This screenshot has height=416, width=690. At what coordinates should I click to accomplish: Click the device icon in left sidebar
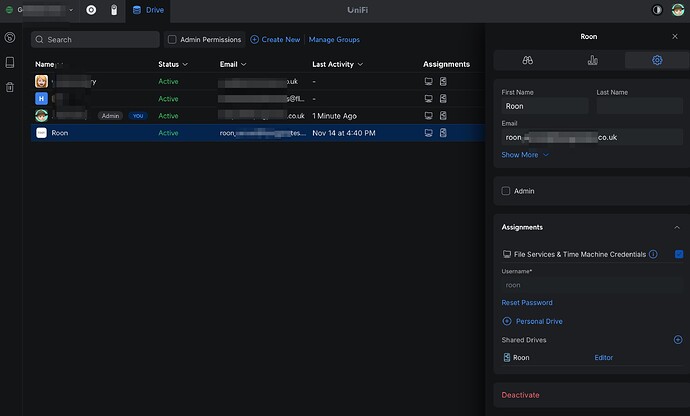(x=10, y=62)
